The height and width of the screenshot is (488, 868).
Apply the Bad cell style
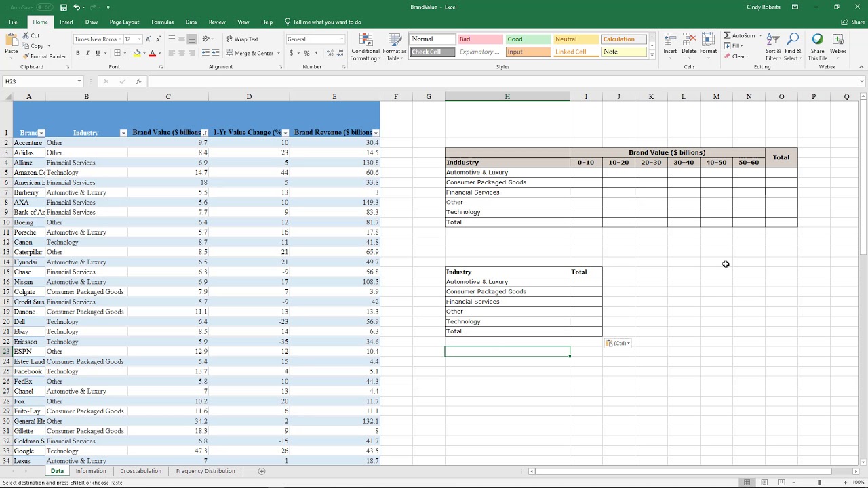click(480, 39)
